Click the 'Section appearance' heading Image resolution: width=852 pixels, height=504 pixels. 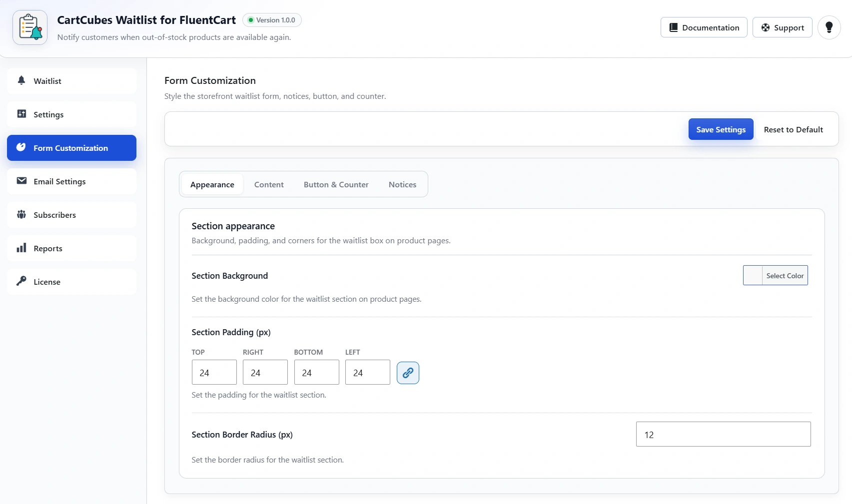pyautogui.click(x=233, y=226)
